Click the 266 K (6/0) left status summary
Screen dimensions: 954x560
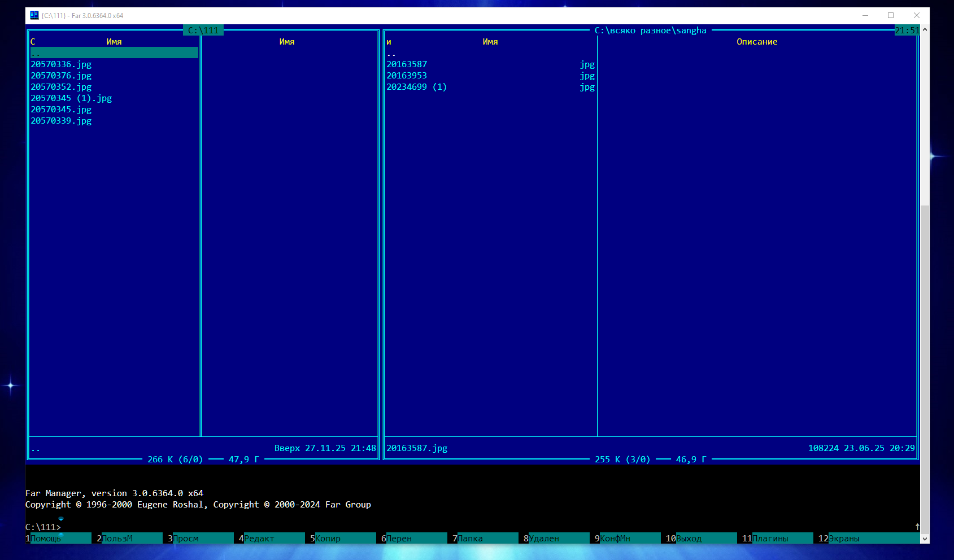(175, 460)
